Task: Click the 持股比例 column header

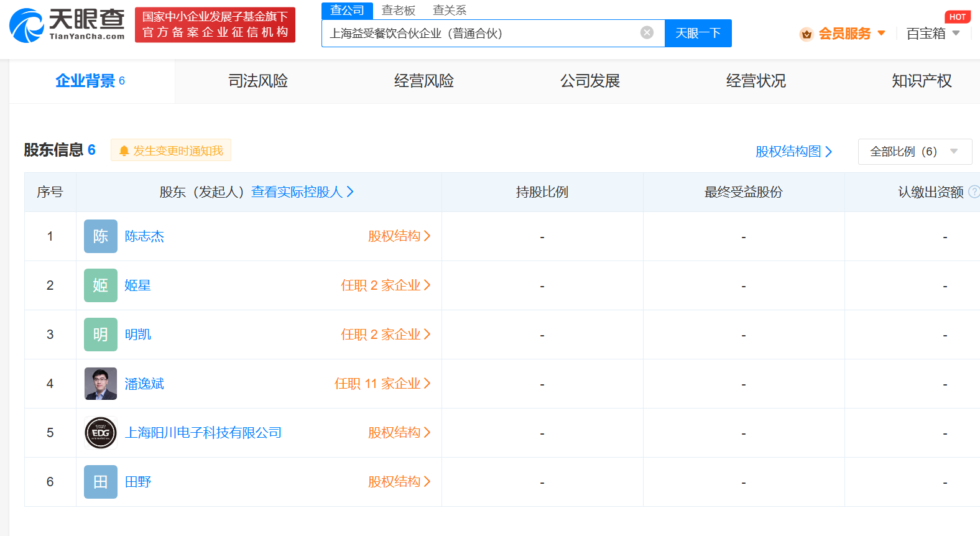Action: coord(542,192)
